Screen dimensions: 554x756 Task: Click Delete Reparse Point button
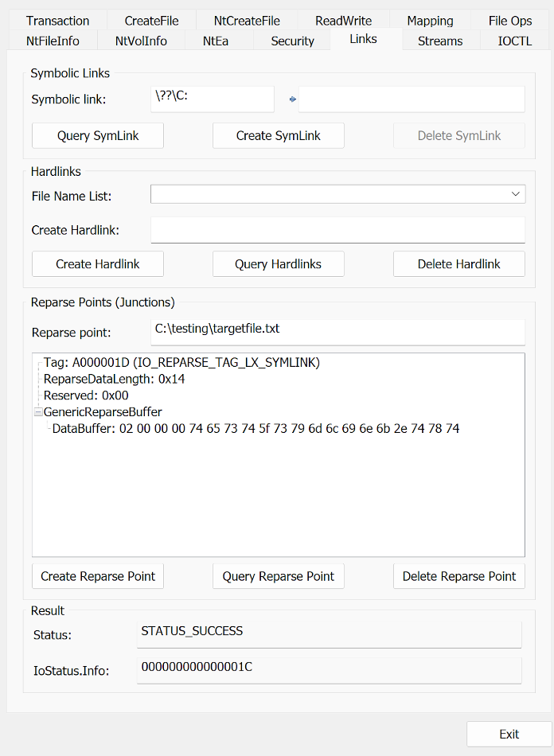click(x=459, y=576)
